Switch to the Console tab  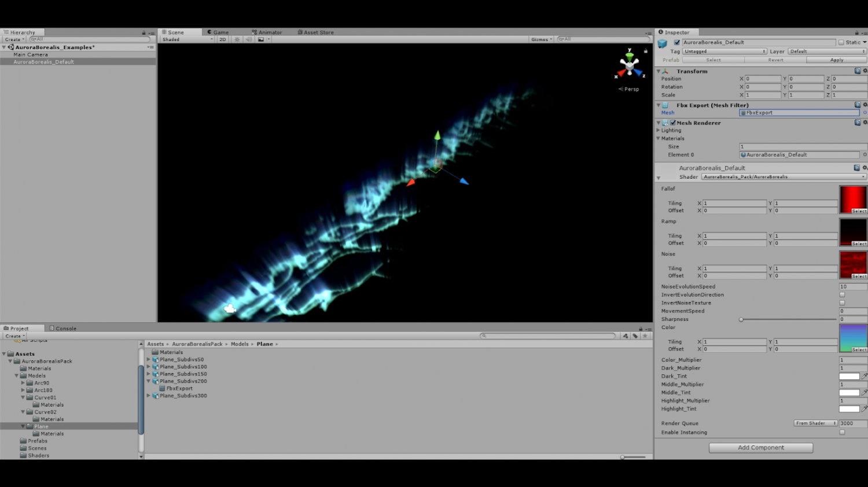tap(63, 329)
